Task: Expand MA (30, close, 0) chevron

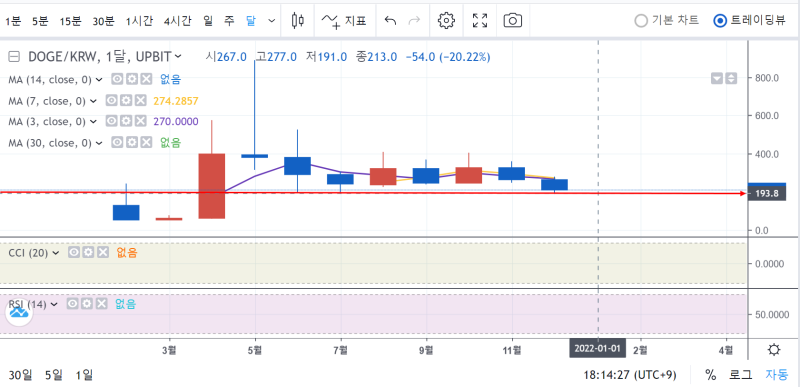Action: (99, 143)
